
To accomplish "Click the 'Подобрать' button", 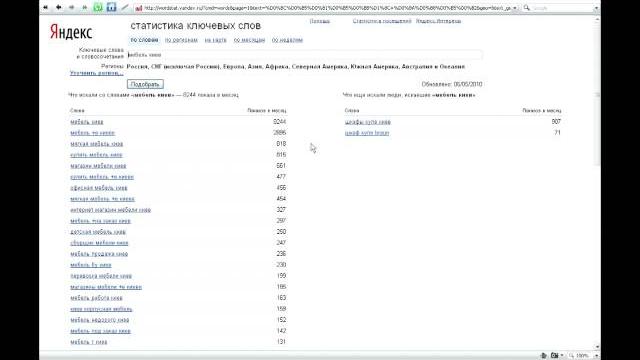I will click(x=145, y=84).
